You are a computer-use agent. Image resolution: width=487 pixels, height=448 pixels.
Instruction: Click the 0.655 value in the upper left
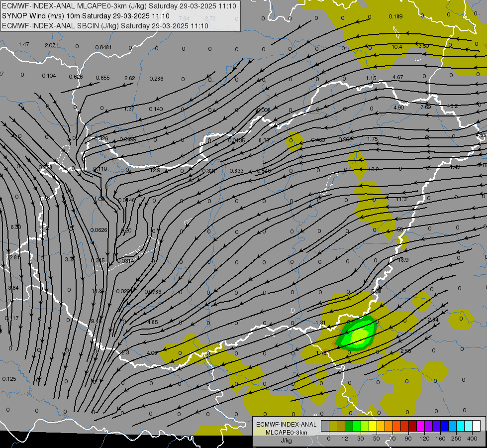(x=102, y=78)
